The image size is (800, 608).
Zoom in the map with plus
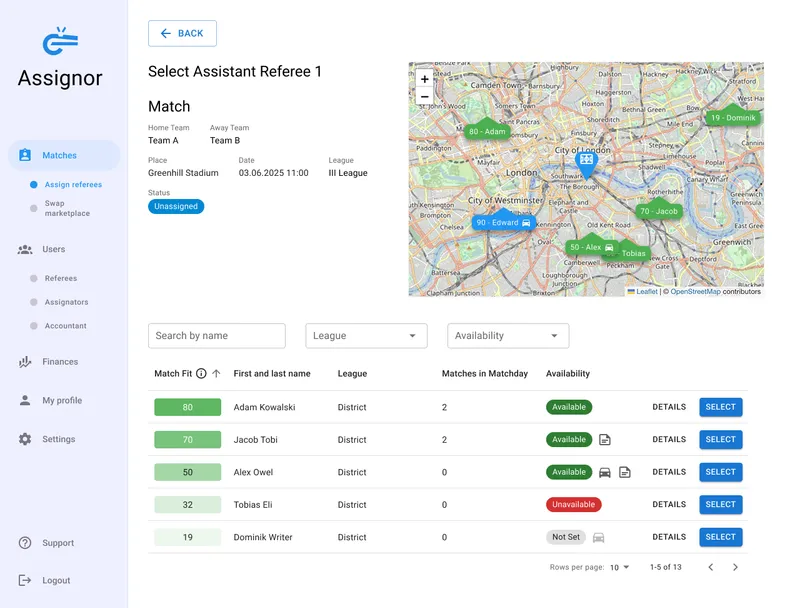point(424,79)
